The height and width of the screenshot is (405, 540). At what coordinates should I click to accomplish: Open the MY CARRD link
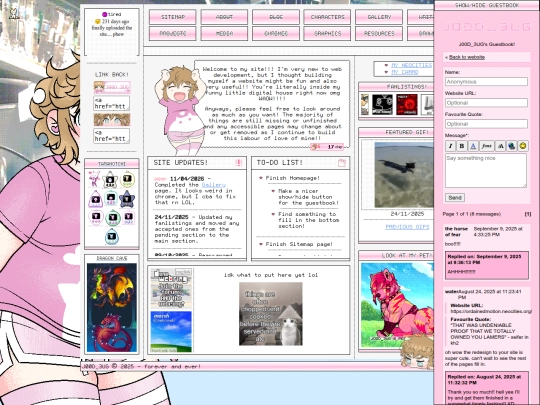(x=405, y=72)
